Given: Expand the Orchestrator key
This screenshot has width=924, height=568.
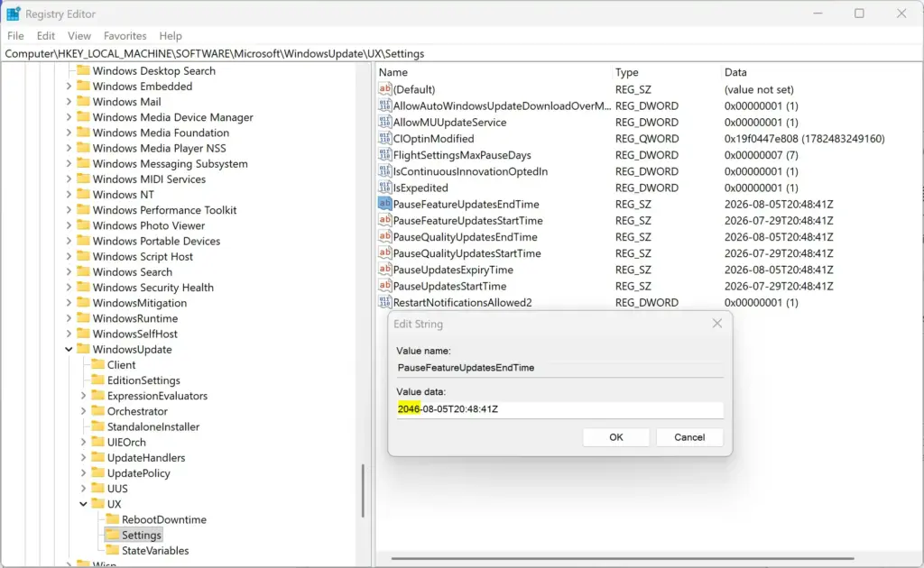Looking at the screenshot, I should pyautogui.click(x=83, y=411).
